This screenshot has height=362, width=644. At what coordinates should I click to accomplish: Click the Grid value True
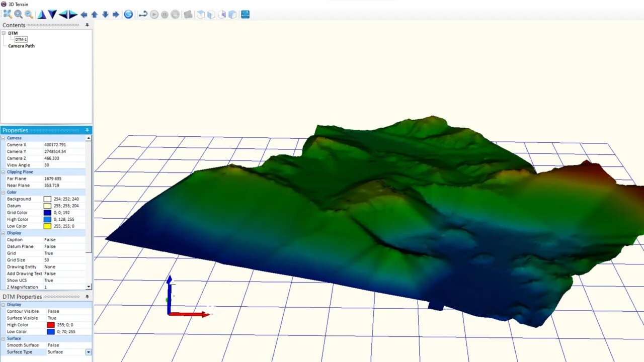click(x=49, y=253)
